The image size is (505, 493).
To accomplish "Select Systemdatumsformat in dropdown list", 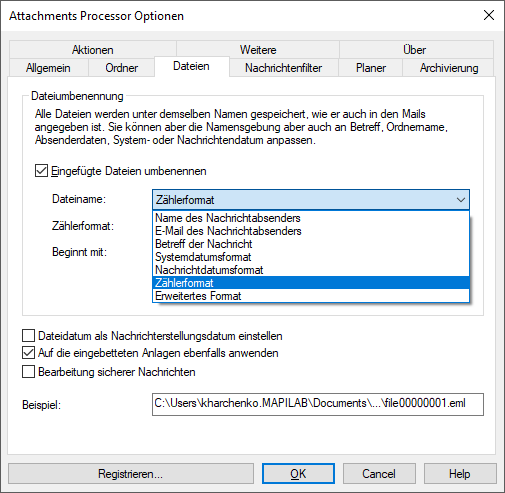I will coord(311,257).
